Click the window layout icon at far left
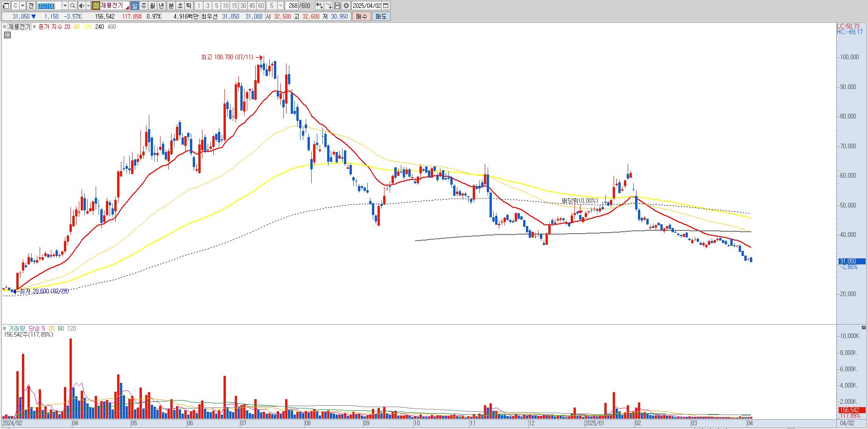This screenshot has height=429, width=868. 6,6
